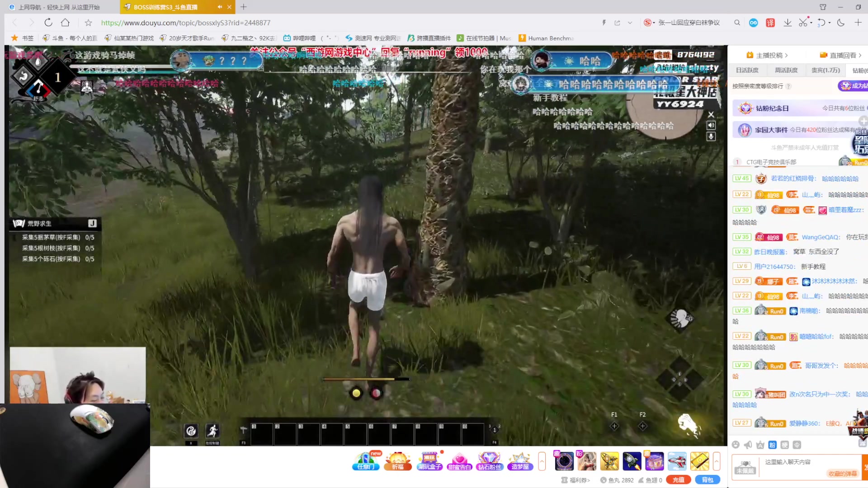Viewport: 868px width, 488px height.
Task: Open the browser downloads icon
Action: (x=788, y=23)
